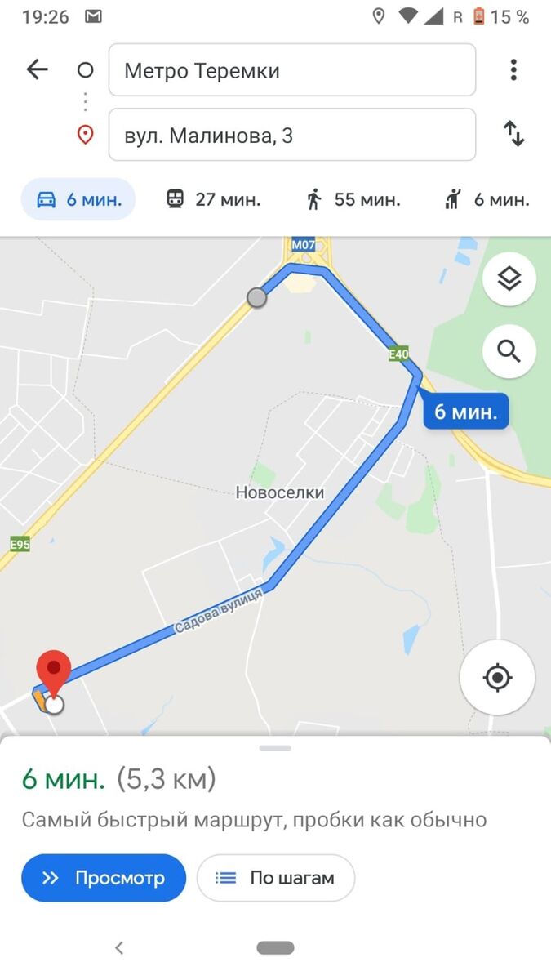Select ride-hailing 6 мин. mode
The width and height of the screenshot is (551, 980).
487,199
